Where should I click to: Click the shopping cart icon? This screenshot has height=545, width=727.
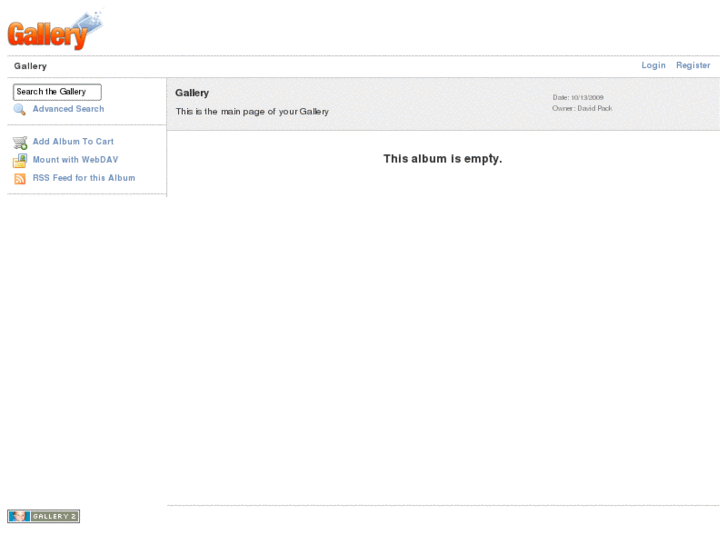tap(20, 142)
